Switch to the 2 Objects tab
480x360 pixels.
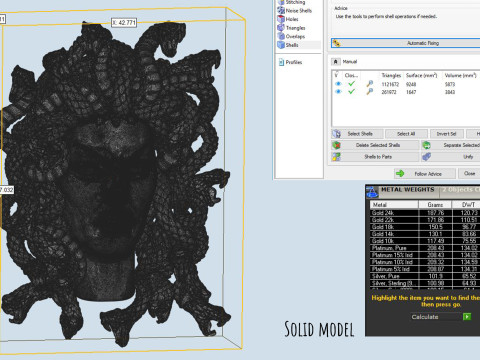pos(460,190)
